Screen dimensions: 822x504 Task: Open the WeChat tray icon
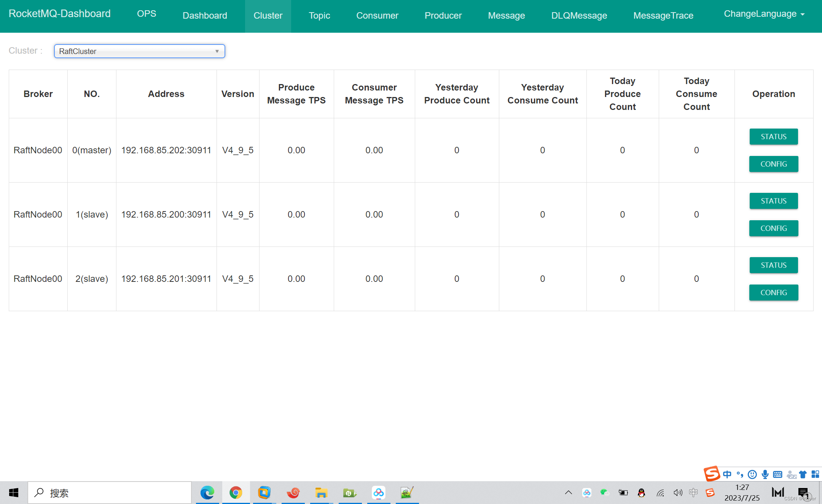tap(605, 493)
